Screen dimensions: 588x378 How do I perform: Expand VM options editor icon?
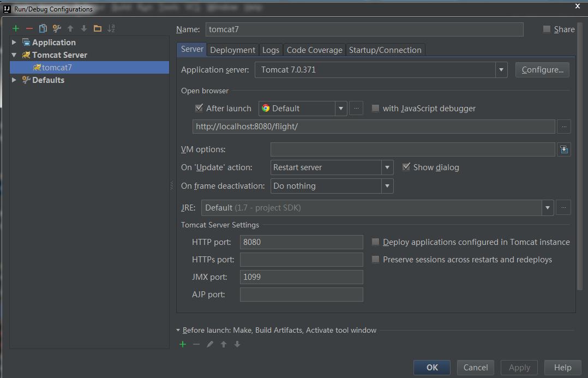[x=564, y=149]
